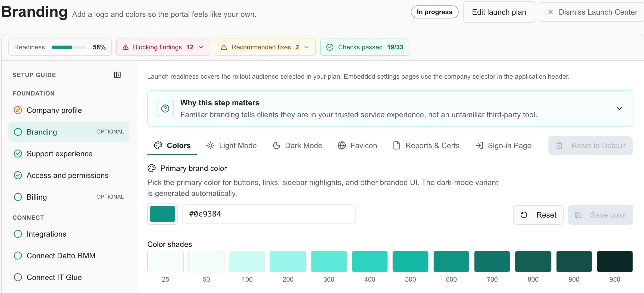This screenshot has width=644, height=293.
Task: Click the globe icon for Favicon
Action: pyautogui.click(x=342, y=146)
